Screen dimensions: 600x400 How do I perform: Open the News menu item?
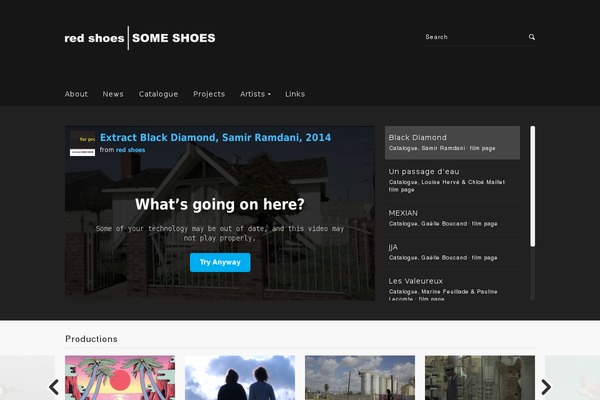pyautogui.click(x=113, y=94)
